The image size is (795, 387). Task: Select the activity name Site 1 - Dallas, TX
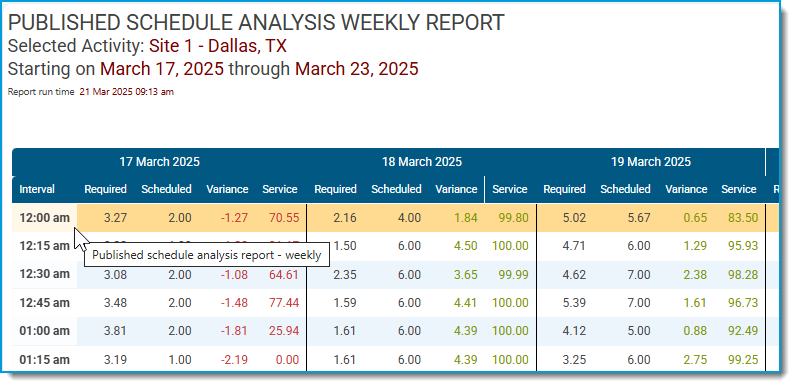(218, 47)
